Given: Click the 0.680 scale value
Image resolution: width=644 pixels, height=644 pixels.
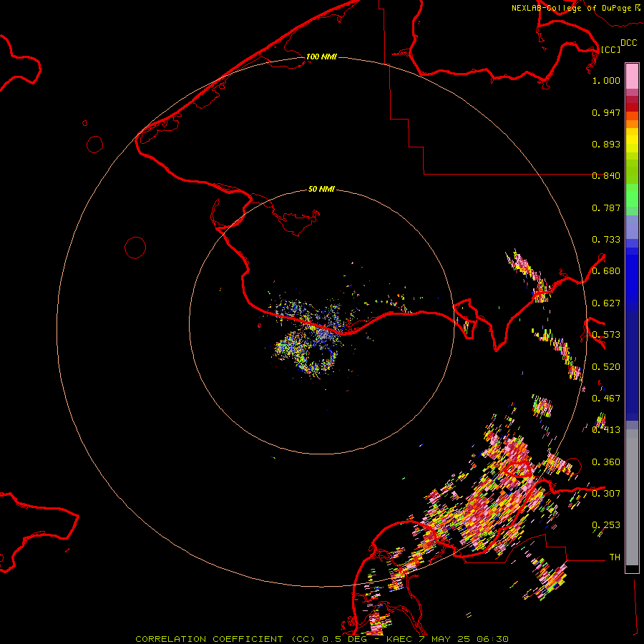Looking at the screenshot, I should (x=606, y=271).
